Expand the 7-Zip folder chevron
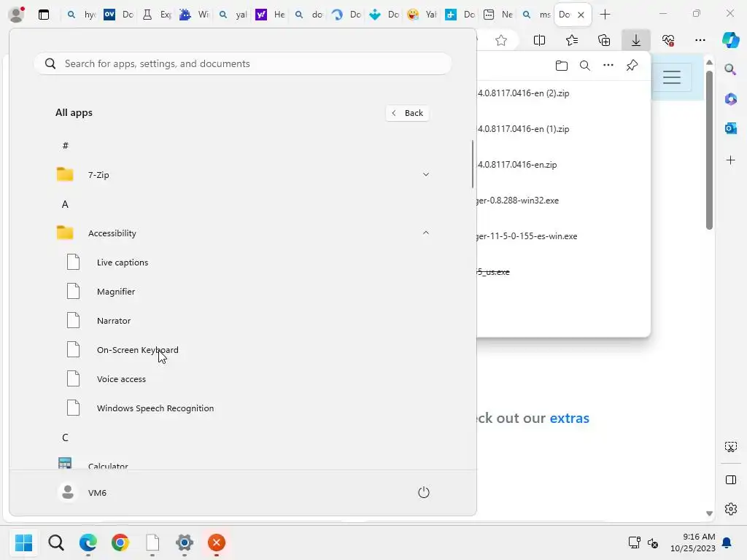This screenshot has height=560, width=747. (x=426, y=175)
